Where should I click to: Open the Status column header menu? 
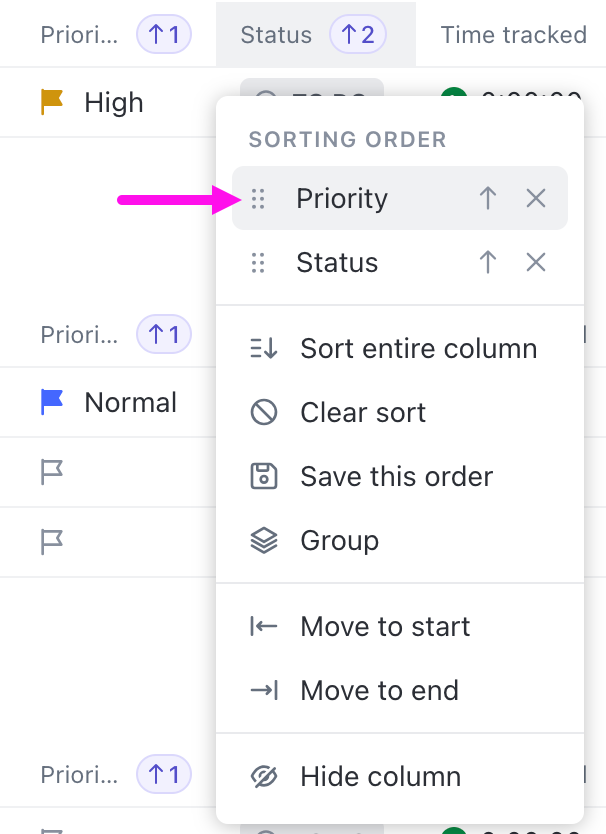[276, 35]
